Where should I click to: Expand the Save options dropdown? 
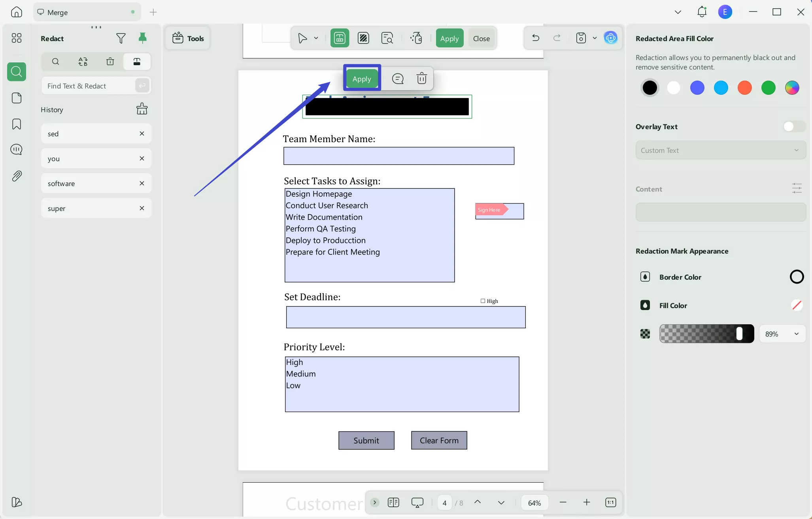coord(595,38)
